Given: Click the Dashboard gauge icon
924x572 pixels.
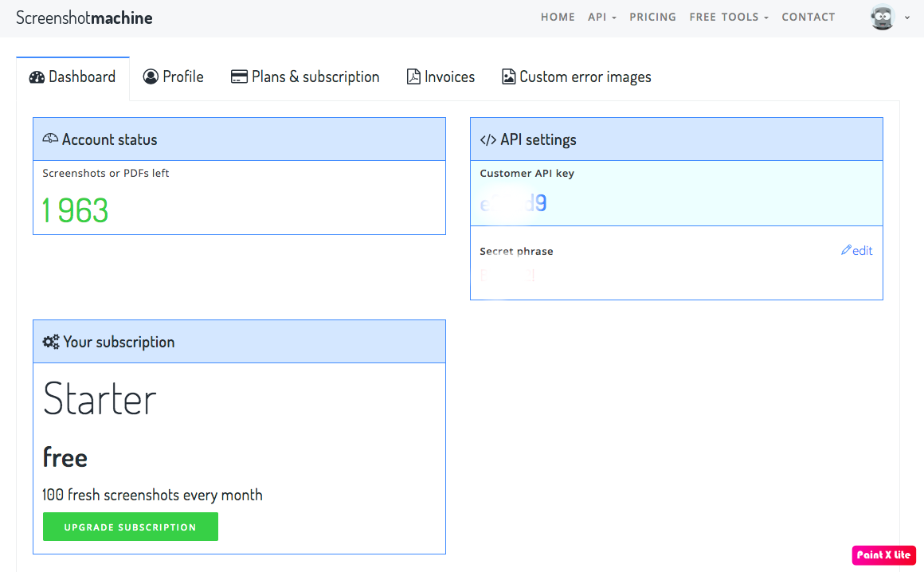Looking at the screenshot, I should [x=37, y=77].
